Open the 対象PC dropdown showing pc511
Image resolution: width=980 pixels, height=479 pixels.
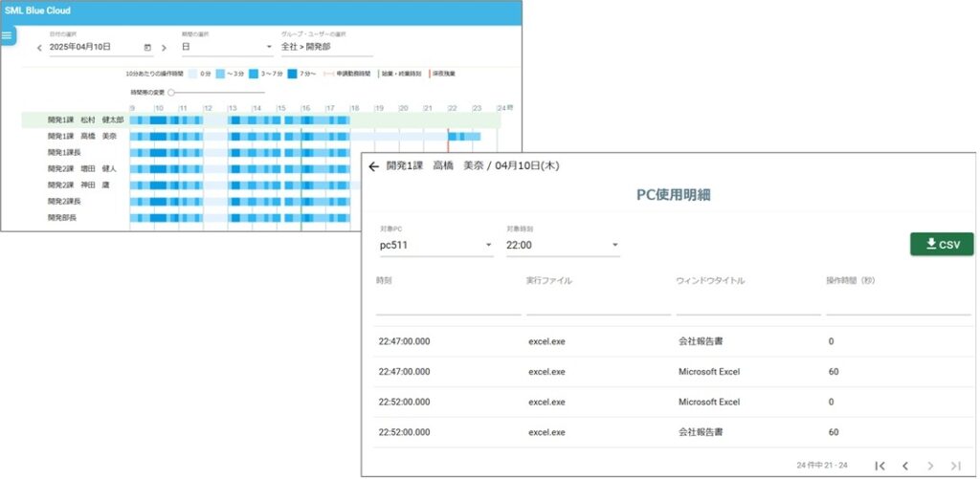coord(435,246)
